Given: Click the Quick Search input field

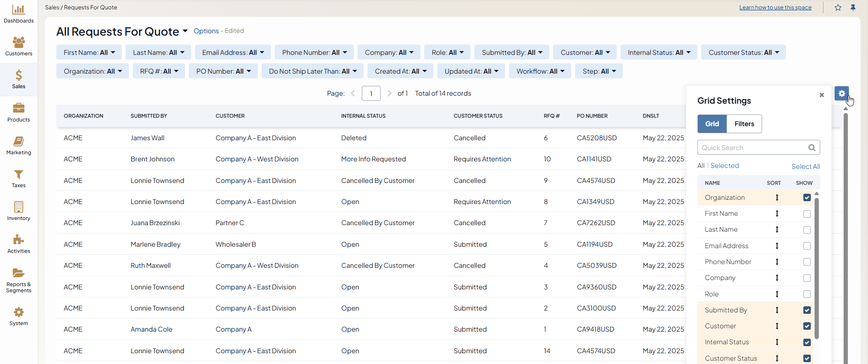Looking at the screenshot, I should (x=753, y=148).
